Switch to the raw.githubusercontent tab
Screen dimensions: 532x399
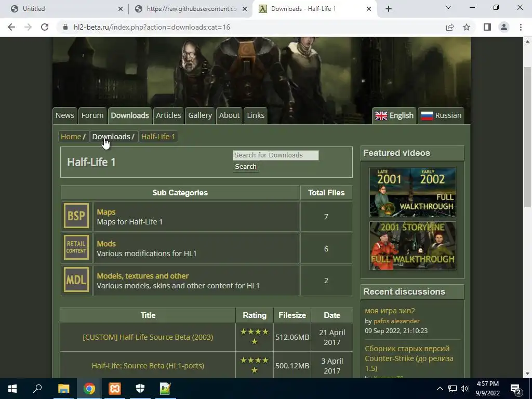click(191, 9)
